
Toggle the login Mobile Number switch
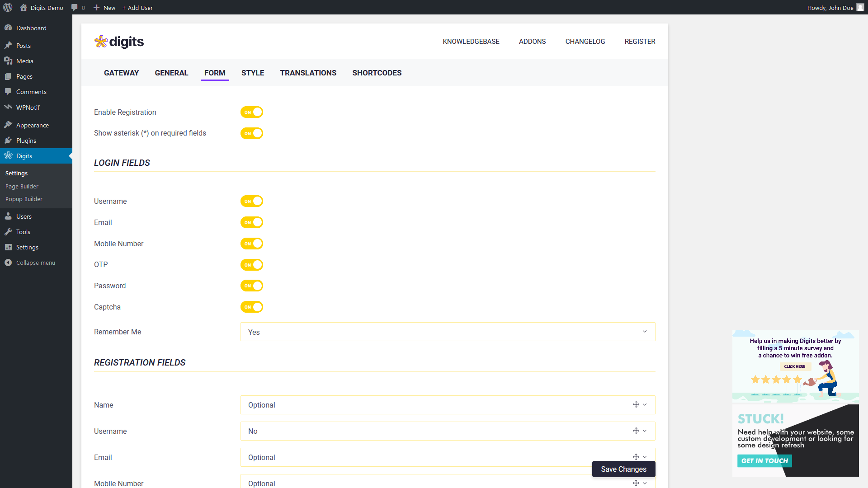252,244
